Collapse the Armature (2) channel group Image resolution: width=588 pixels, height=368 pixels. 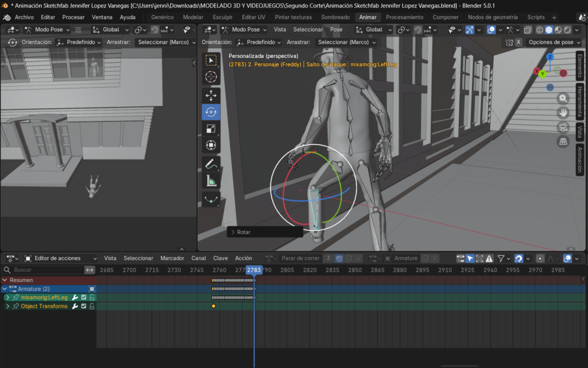pyautogui.click(x=5, y=289)
